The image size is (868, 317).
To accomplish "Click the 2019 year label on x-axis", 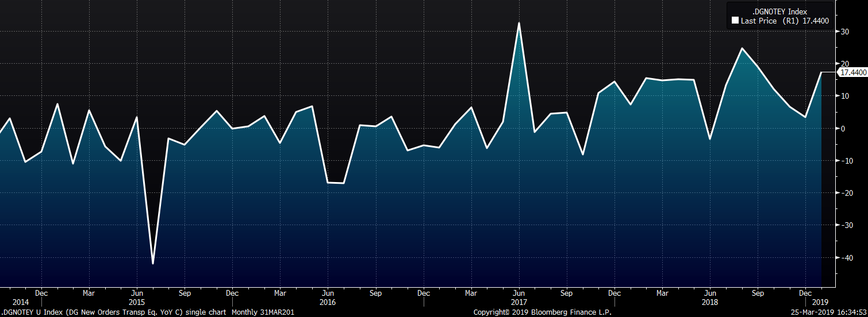I will click(821, 302).
